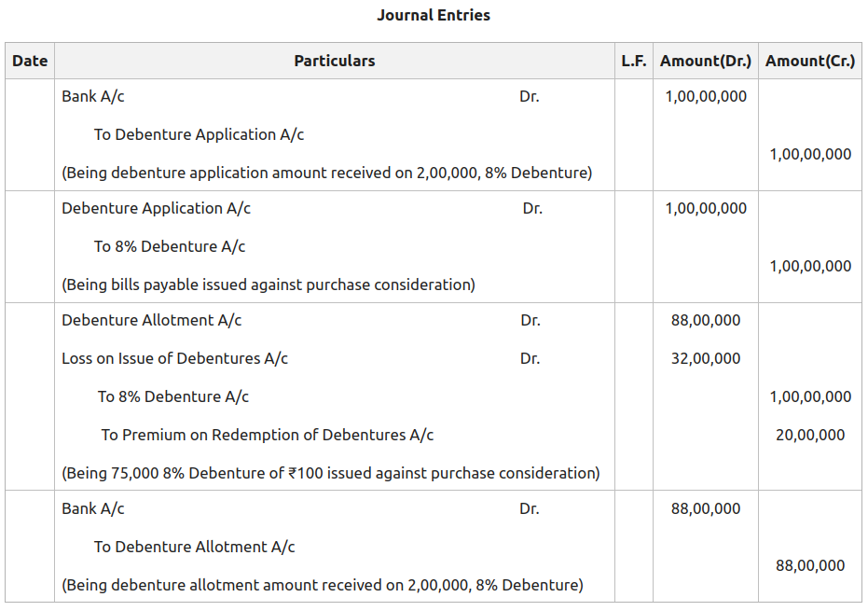Viewport: 868px width, 611px height.
Task: Click the 75,000 8% Debenture narration
Action: [x=330, y=473]
